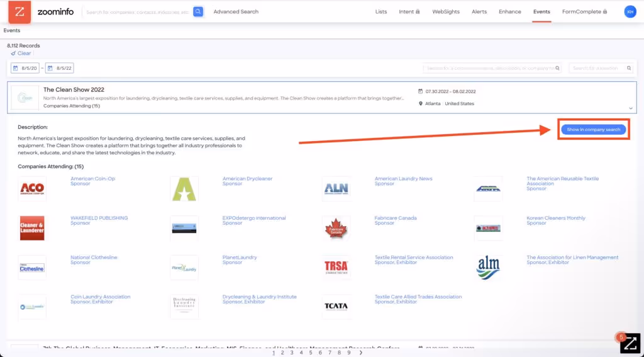Click the Clear filters link

pos(21,53)
